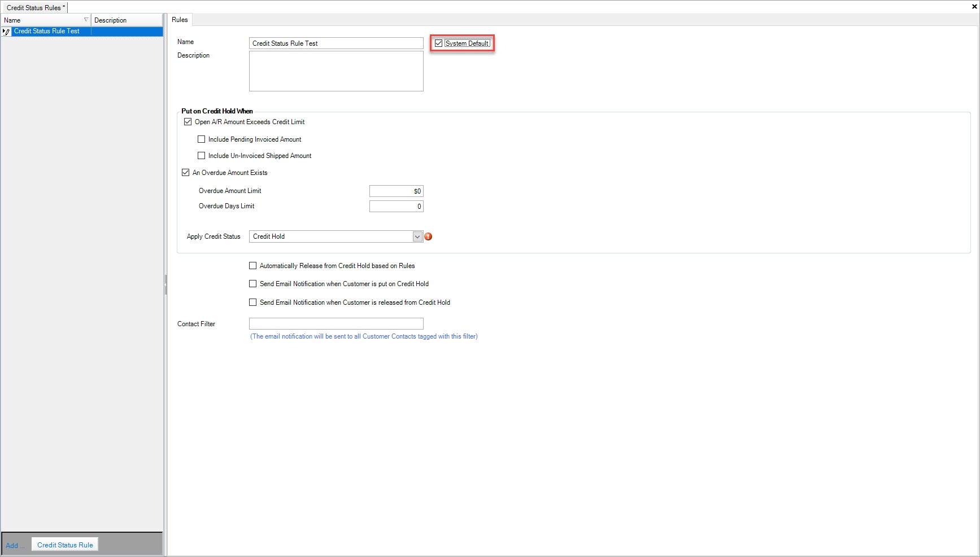The height and width of the screenshot is (557, 980).
Task: Click the vertical splitter handle between panes
Action: [165, 285]
